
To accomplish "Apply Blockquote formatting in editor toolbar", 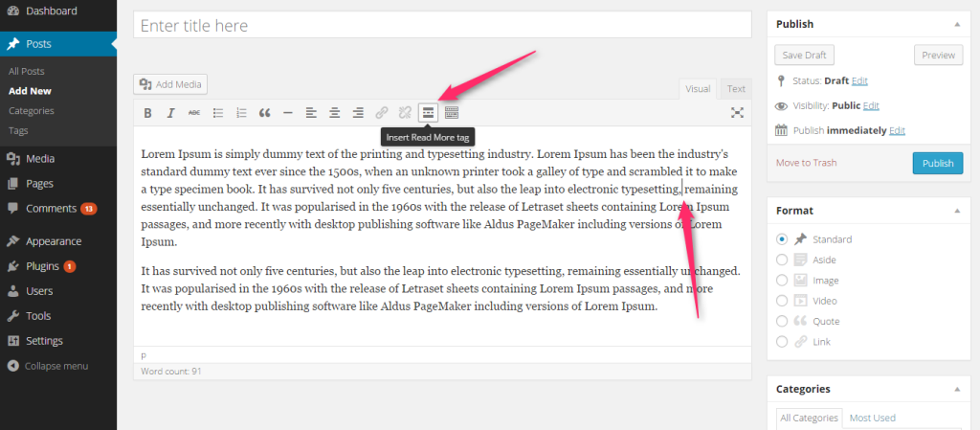I will 264,113.
